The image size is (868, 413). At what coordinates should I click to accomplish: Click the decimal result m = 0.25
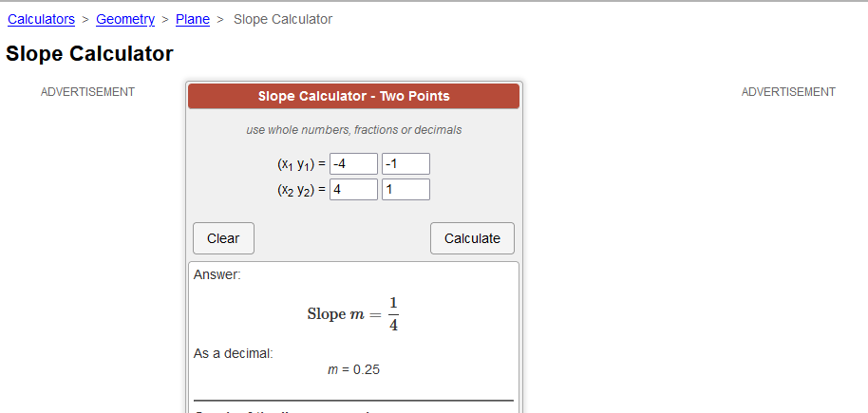coord(353,369)
